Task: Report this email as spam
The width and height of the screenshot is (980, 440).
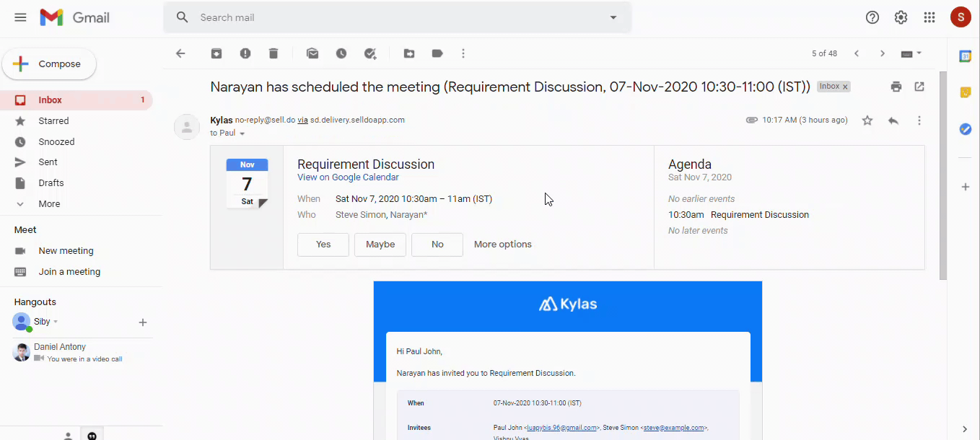Action: coord(245,53)
